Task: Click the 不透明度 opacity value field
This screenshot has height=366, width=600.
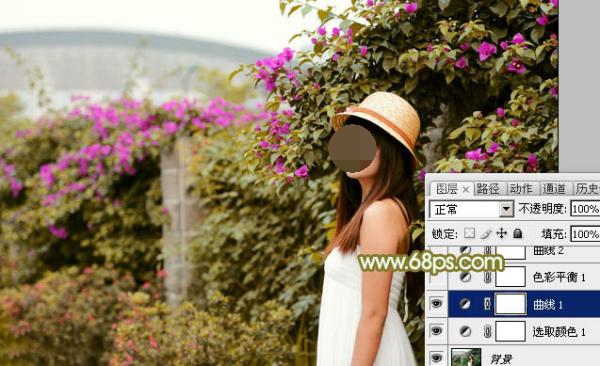Action: click(x=585, y=209)
